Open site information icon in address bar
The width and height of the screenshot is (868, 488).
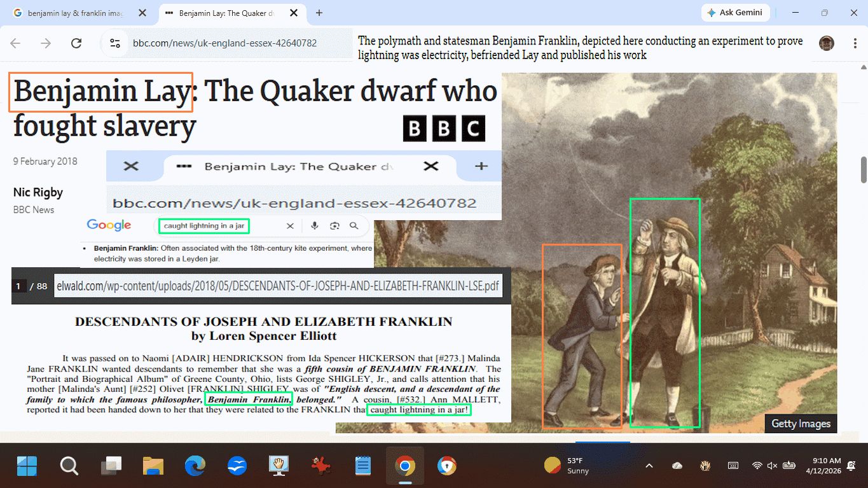[x=115, y=43]
